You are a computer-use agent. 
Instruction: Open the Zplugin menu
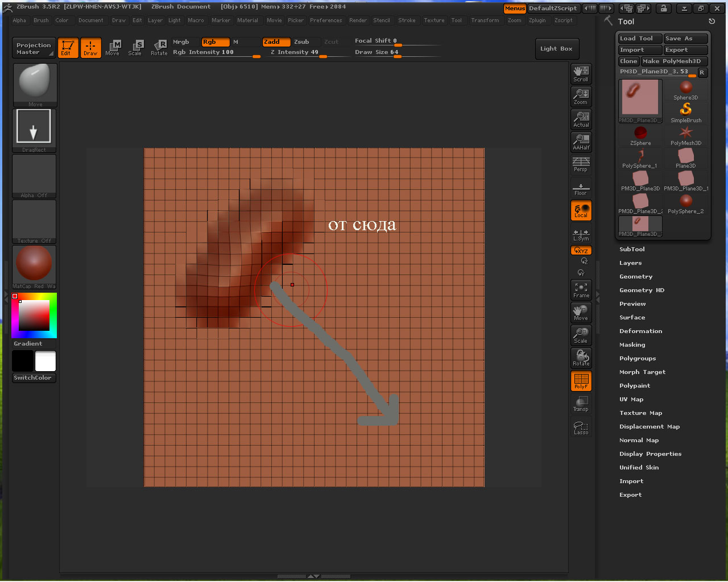point(537,20)
